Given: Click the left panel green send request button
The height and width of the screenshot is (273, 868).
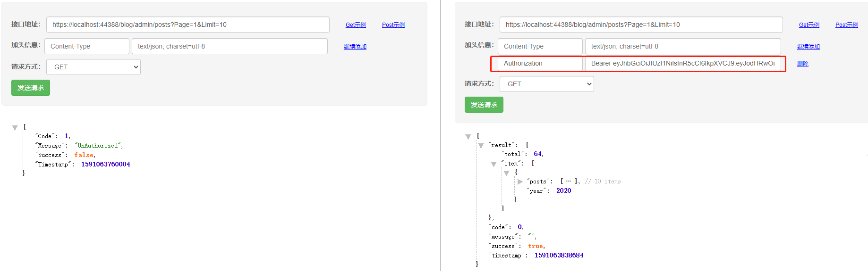Looking at the screenshot, I should (31, 88).
